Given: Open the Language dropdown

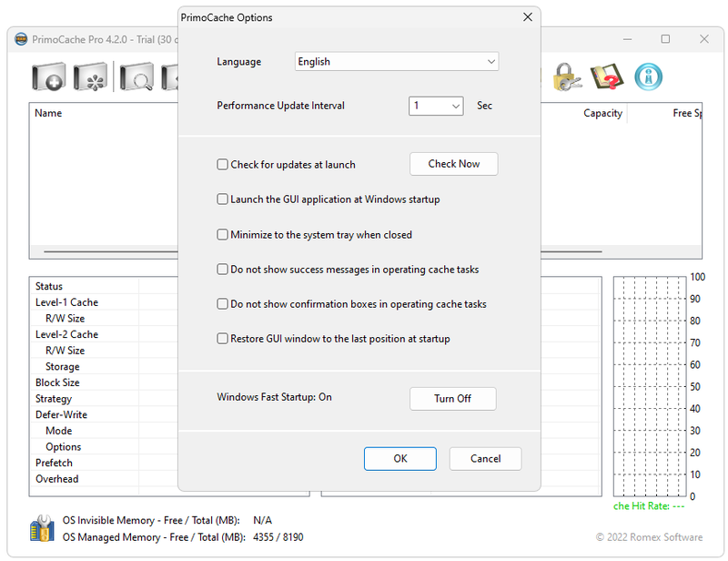Looking at the screenshot, I should (x=397, y=61).
